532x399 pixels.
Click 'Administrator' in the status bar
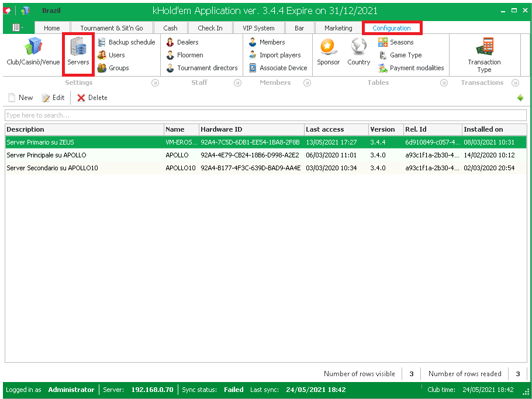pos(71,390)
